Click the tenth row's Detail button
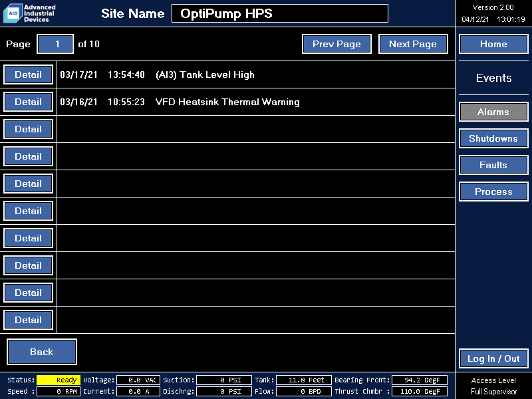 pos(28,320)
